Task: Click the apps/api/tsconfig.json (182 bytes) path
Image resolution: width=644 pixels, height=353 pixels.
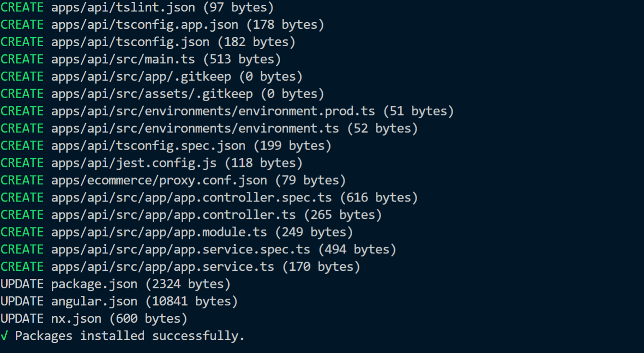Action: pos(130,42)
